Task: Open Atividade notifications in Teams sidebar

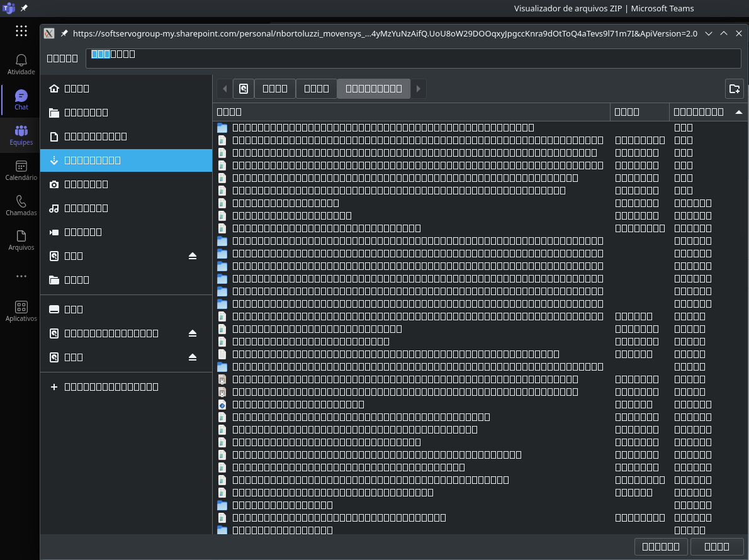Action: (21, 64)
